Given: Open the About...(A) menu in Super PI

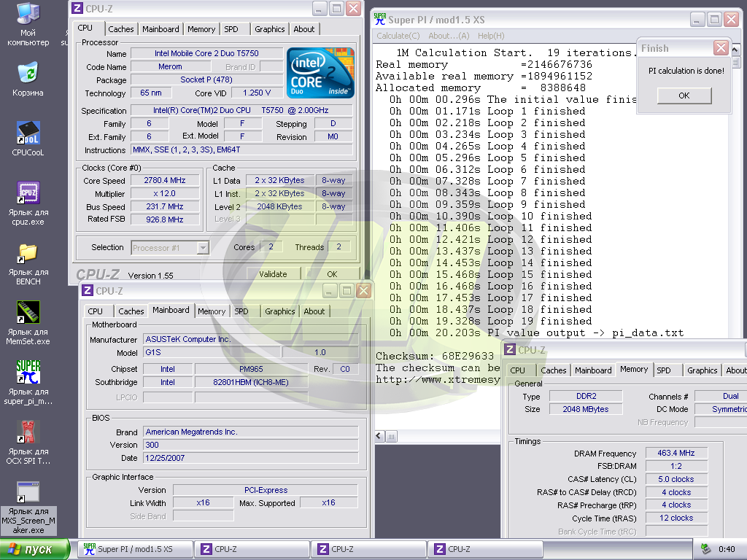Looking at the screenshot, I should tap(449, 36).
